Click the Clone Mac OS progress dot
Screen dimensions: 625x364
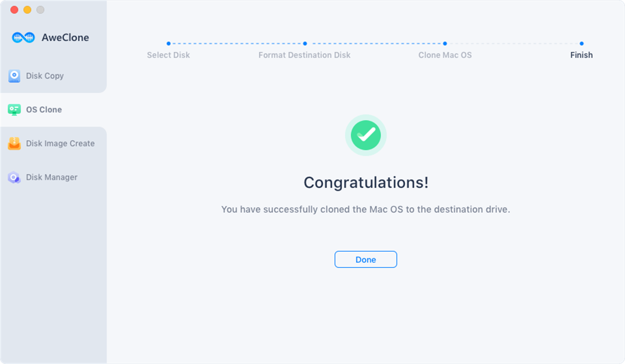click(445, 43)
